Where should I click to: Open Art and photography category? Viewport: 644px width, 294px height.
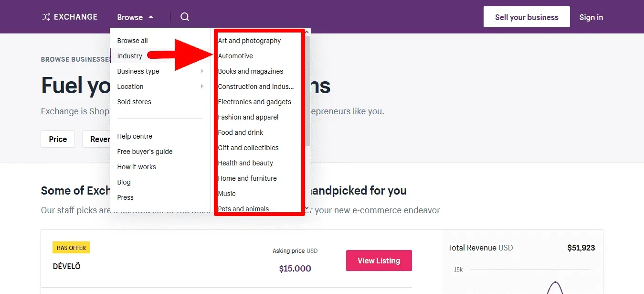click(249, 41)
